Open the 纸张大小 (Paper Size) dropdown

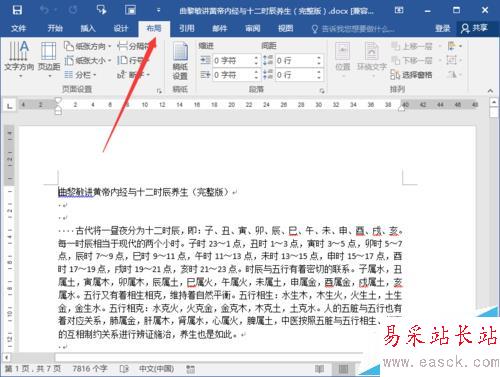coord(88,60)
